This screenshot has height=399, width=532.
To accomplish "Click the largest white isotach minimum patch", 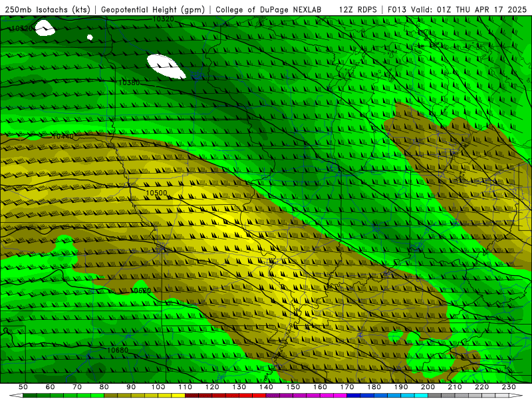I will click(x=166, y=66).
